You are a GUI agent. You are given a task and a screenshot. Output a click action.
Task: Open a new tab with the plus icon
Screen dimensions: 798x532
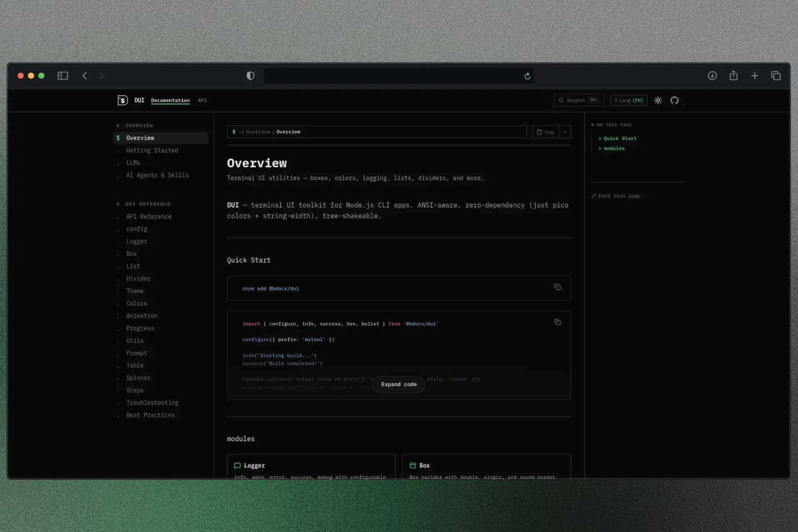point(755,76)
